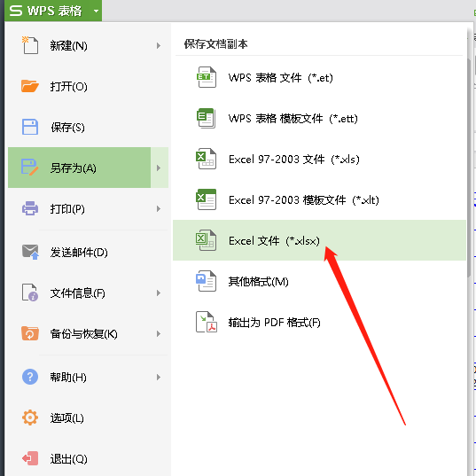This screenshot has width=476, height=476.
Task: Click the backup and restore folder icon
Action: (x=30, y=333)
